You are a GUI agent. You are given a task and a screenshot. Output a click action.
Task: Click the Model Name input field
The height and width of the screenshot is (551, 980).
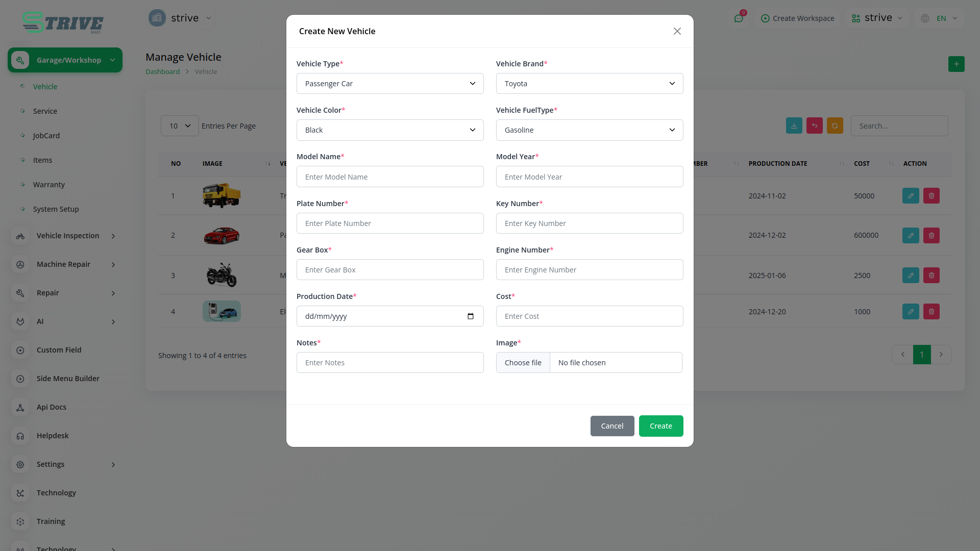click(x=390, y=177)
